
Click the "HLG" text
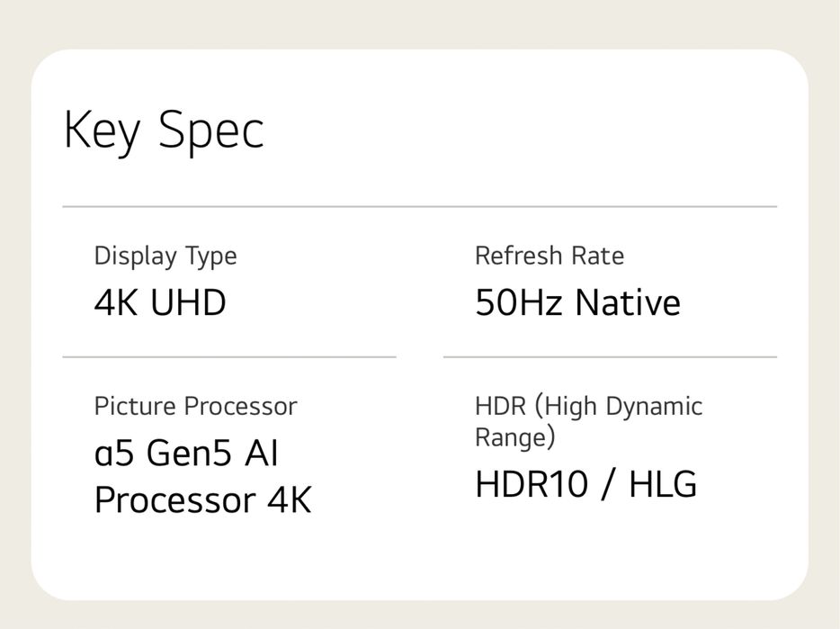(x=663, y=485)
